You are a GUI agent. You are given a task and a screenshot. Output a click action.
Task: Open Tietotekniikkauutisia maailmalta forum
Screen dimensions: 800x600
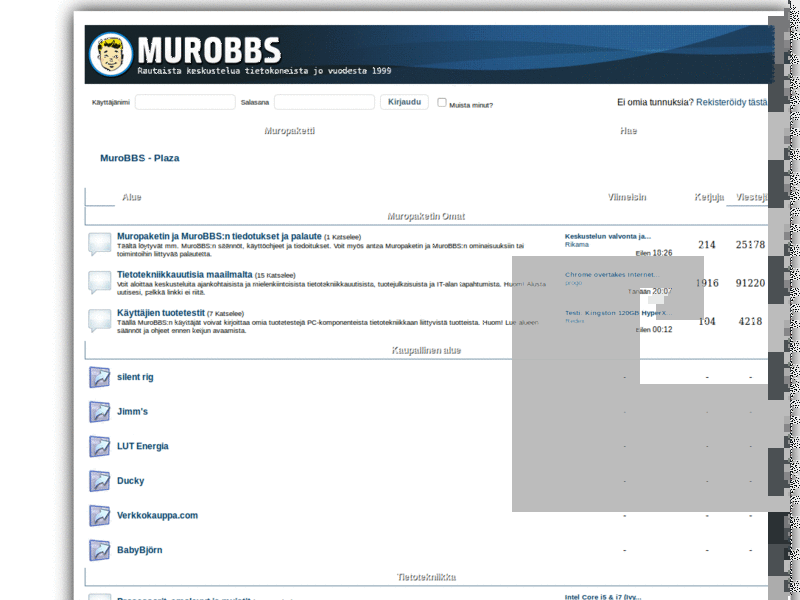[184, 274]
